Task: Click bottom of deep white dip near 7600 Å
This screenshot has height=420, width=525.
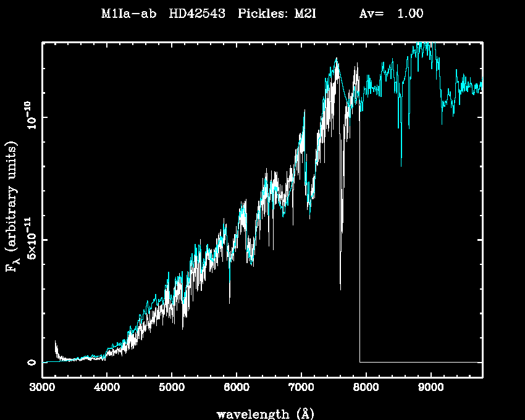Action: tap(340, 287)
